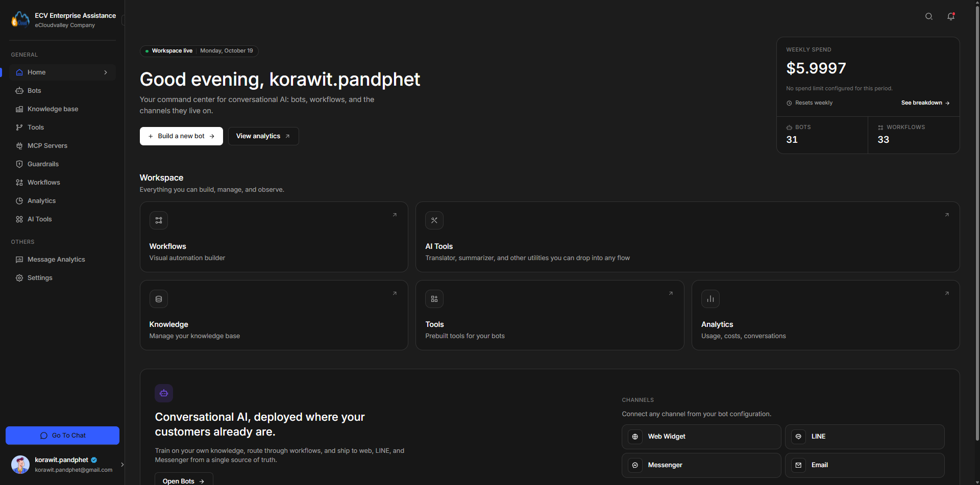
Task: Select Workflows in the sidebar
Action: 62,183
